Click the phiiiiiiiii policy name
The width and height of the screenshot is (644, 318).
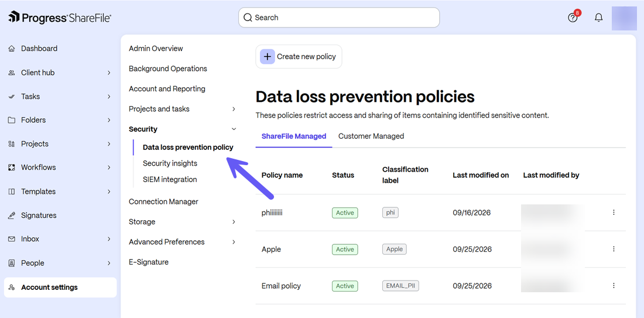[272, 213]
